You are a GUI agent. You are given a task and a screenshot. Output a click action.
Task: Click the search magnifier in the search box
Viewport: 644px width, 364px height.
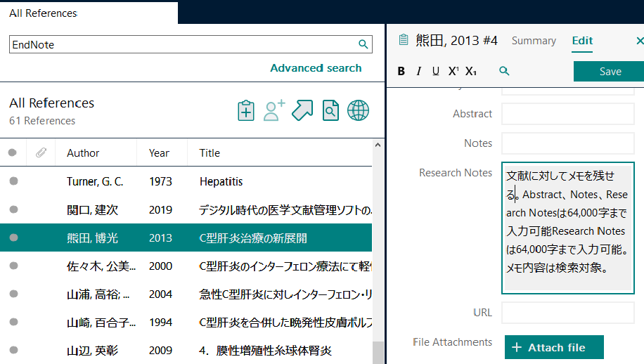(363, 44)
